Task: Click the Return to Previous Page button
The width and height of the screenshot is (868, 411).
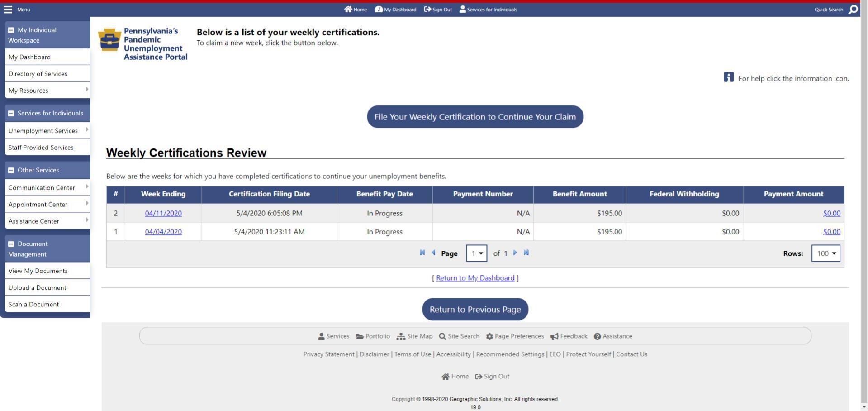Action: click(x=475, y=310)
